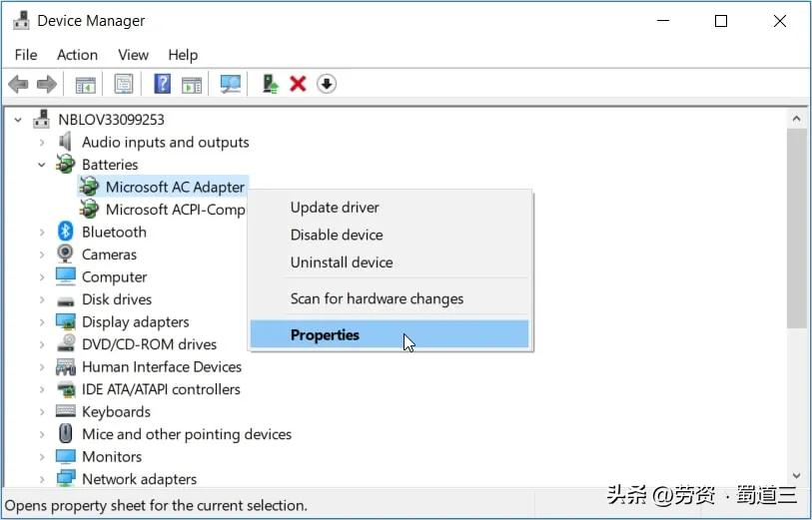Click the Computer category monitor icon
The image size is (812, 520).
65,276
